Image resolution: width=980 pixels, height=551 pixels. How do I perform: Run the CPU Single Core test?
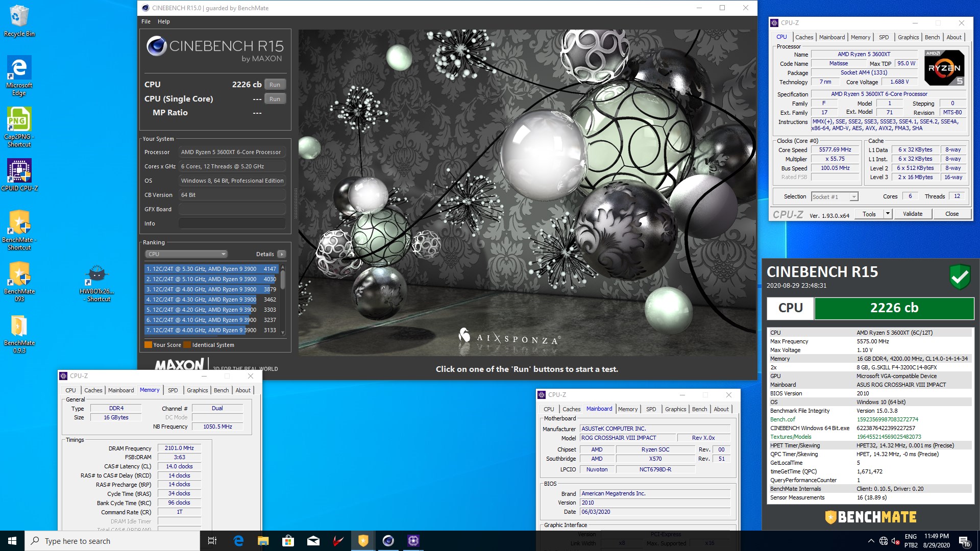[275, 99]
